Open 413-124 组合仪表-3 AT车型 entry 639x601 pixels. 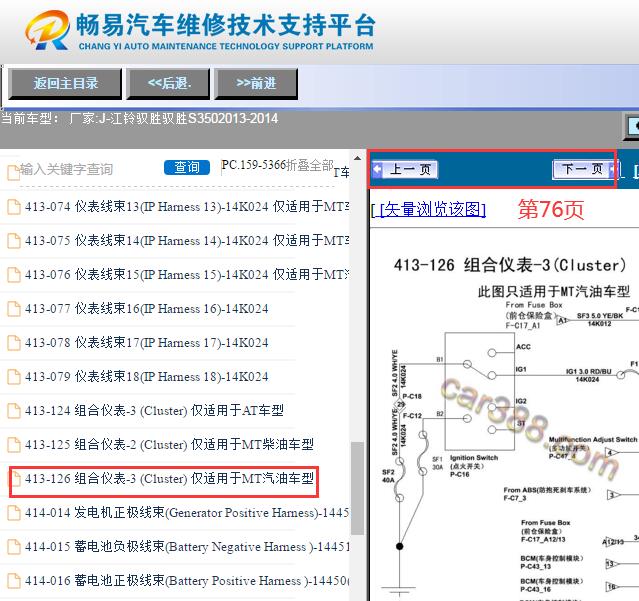[154, 410]
